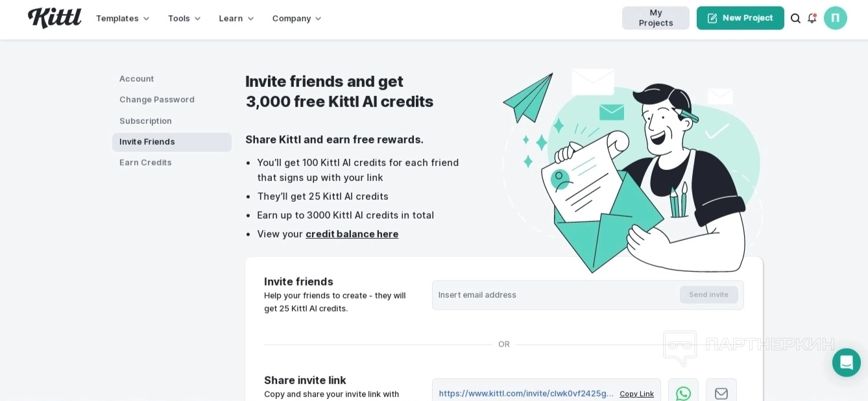This screenshot has width=868, height=401.
Task: Share invite link via email envelope icon
Action: tap(721, 393)
